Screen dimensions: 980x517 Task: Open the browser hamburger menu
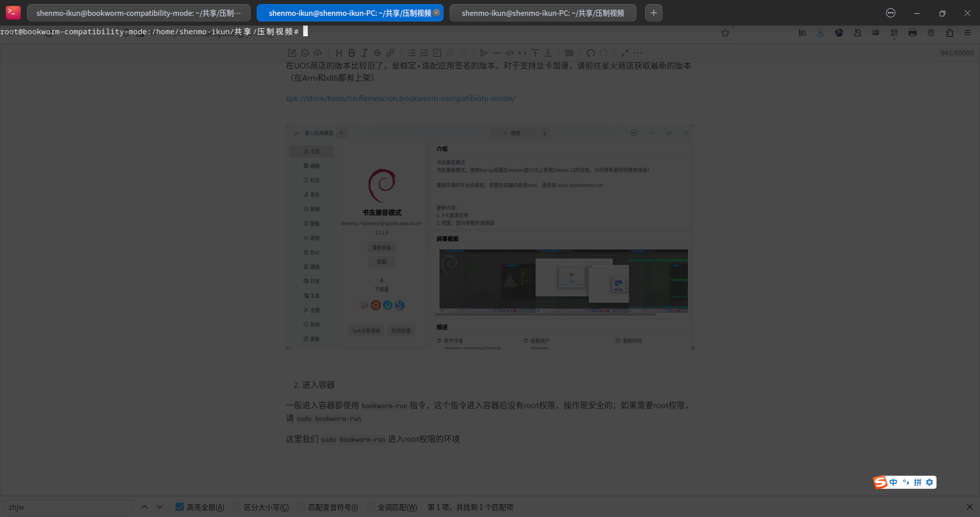point(968,33)
